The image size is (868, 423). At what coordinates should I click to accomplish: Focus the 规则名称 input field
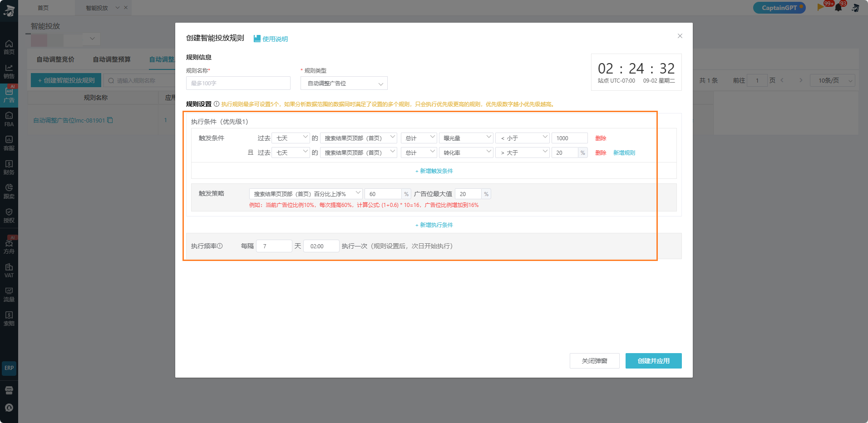(x=238, y=83)
